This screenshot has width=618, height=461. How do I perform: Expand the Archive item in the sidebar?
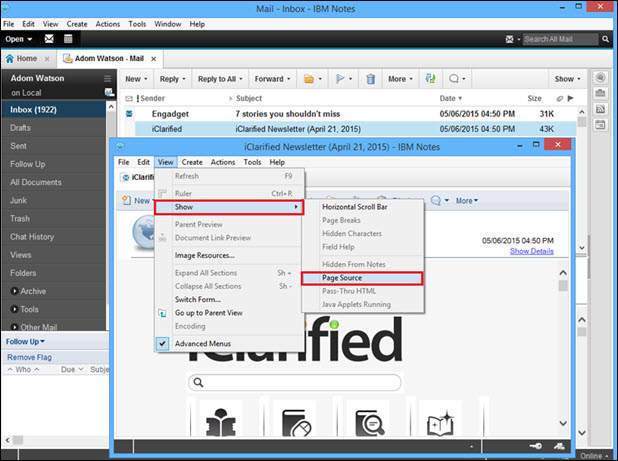point(14,291)
